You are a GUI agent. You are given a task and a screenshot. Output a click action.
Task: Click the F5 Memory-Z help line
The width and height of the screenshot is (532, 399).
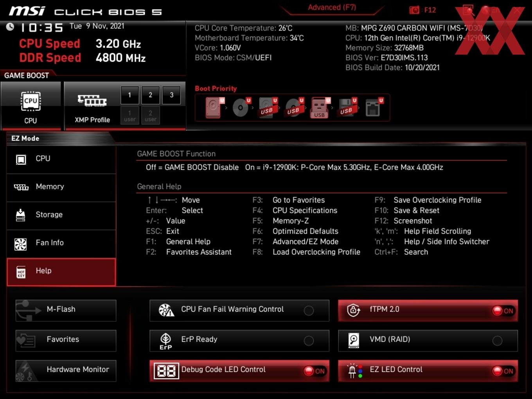pyautogui.click(x=280, y=221)
